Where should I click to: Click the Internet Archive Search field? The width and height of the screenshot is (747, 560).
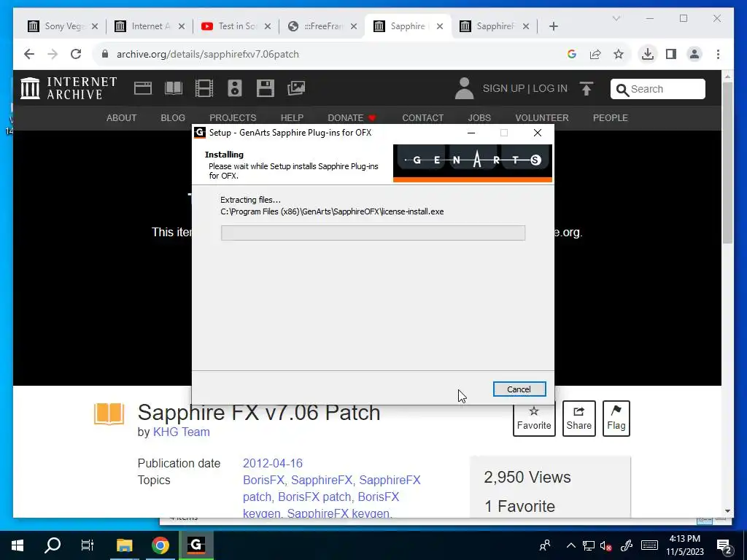pos(658,89)
